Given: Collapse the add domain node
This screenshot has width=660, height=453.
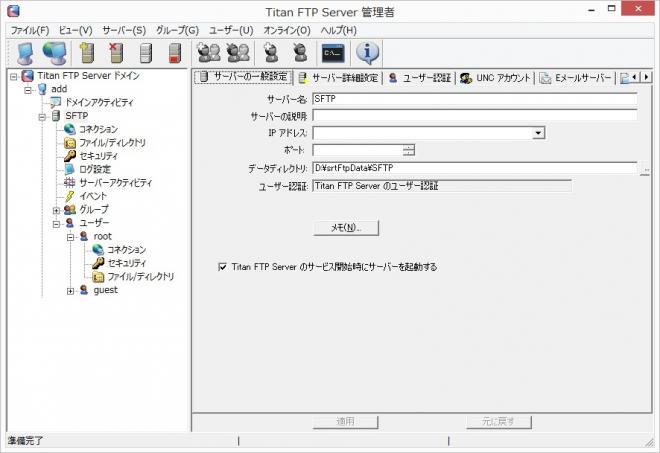Looking at the screenshot, I should [x=28, y=90].
